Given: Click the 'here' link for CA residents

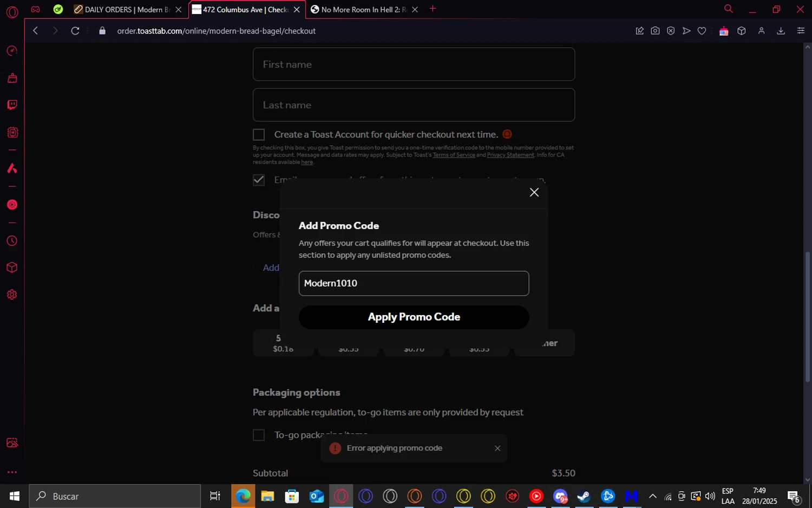Looking at the screenshot, I should point(307,162).
